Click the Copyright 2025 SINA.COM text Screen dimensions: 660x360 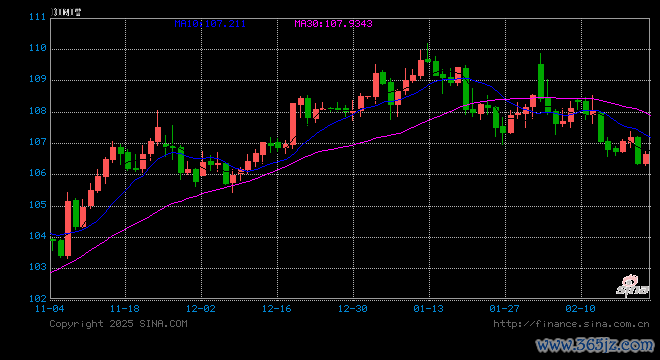(x=118, y=324)
